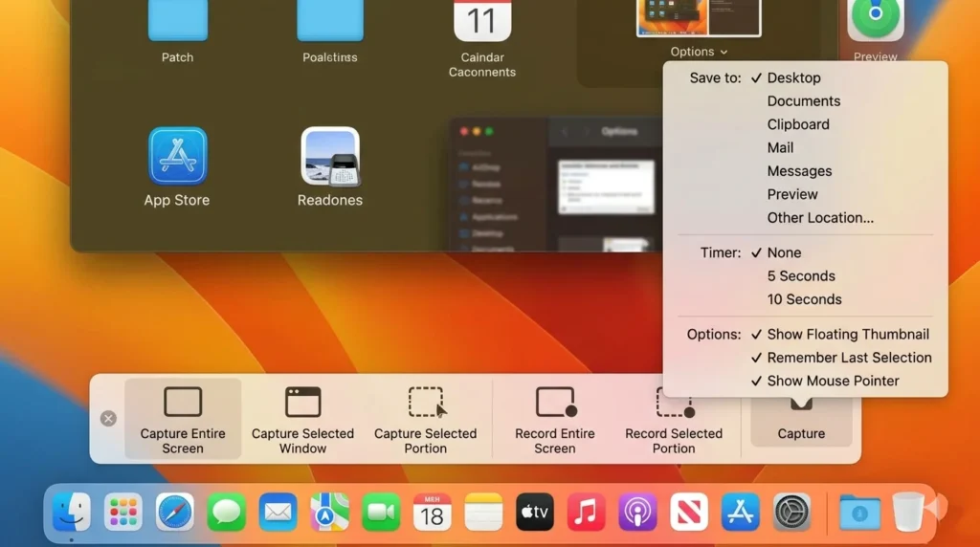This screenshot has height=547, width=980.
Task: Toggle Remember Last Selection option
Action: click(x=849, y=358)
